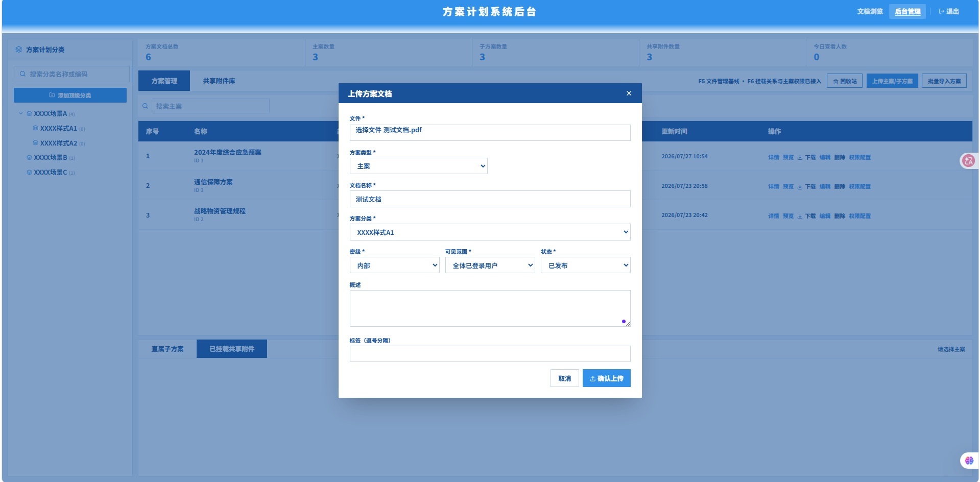
Task: Focus the 搜索主案 search field
Action: (x=210, y=106)
